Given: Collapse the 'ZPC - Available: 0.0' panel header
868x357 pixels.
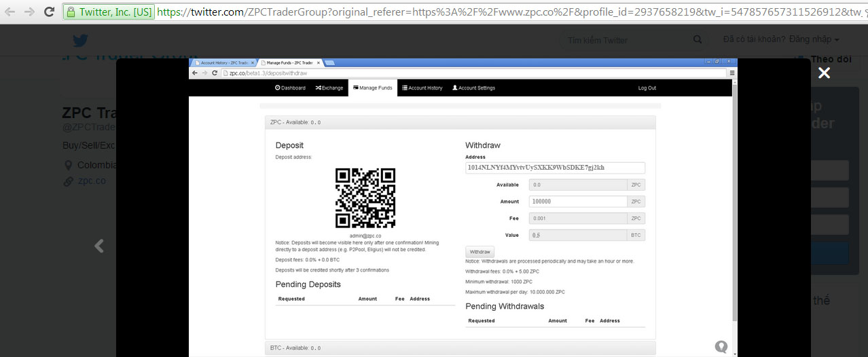Looking at the screenshot, I should (x=460, y=122).
